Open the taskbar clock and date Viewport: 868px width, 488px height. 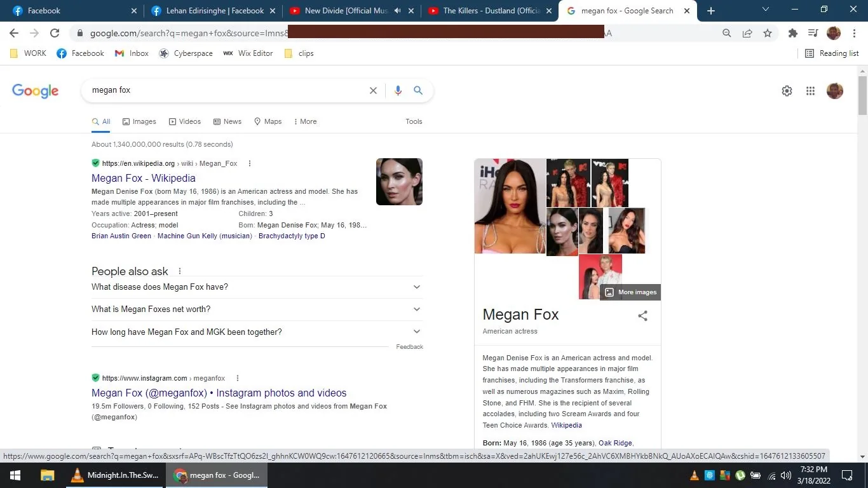point(814,475)
